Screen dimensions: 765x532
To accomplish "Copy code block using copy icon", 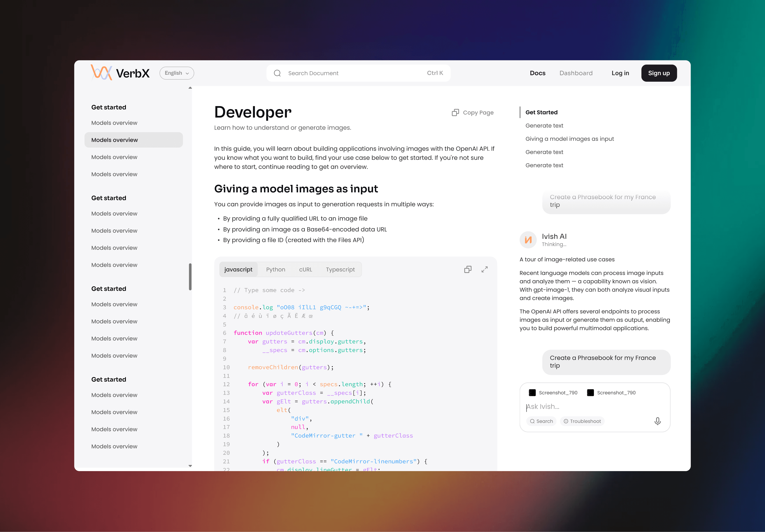I will coord(468,270).
